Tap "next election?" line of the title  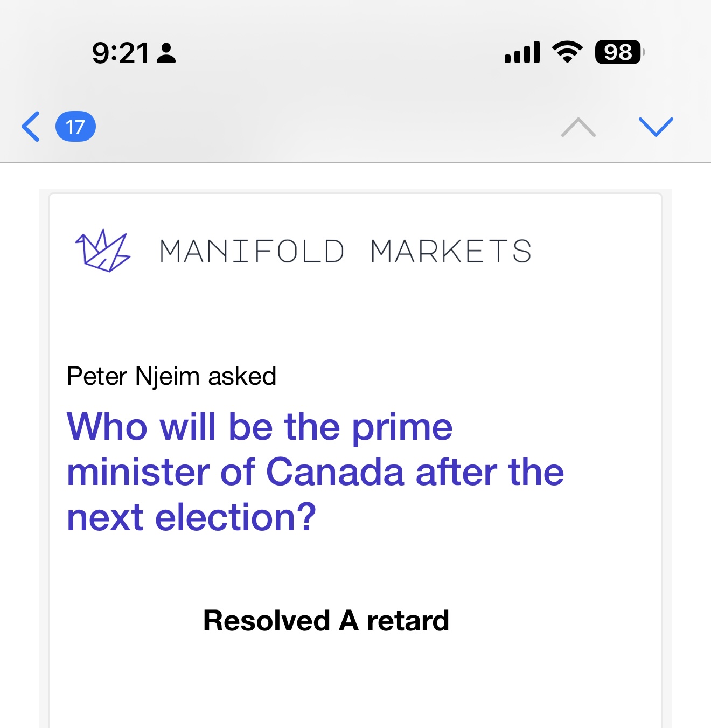pos(191,517)
